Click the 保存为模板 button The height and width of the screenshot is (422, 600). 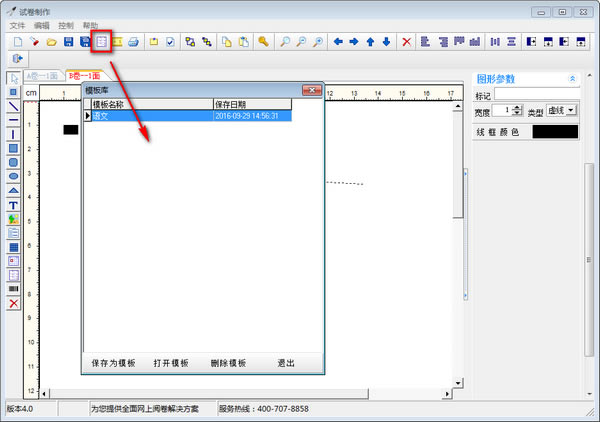tap(113, 363)
